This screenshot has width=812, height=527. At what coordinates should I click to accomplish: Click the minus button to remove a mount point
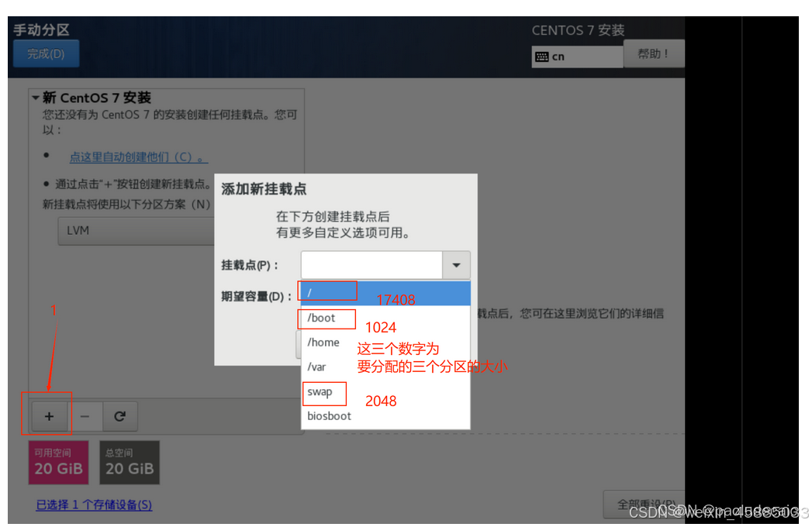(85, 416)
